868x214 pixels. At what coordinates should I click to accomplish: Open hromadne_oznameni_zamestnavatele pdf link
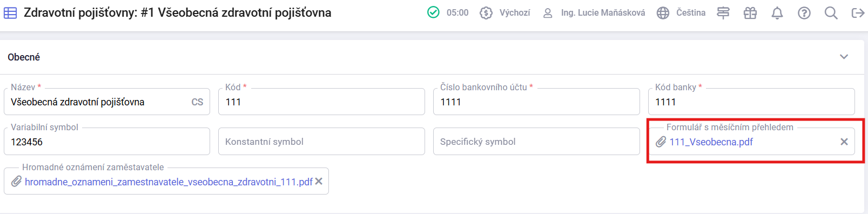click(x=169, y=182)
